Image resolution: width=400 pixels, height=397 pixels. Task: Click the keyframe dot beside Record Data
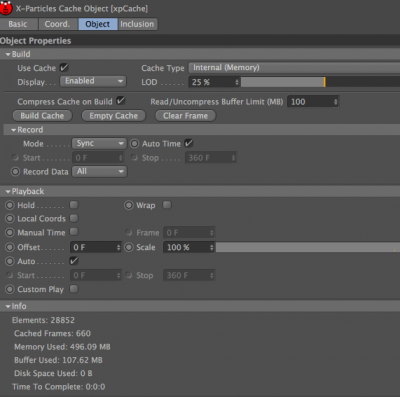[15, 172]
